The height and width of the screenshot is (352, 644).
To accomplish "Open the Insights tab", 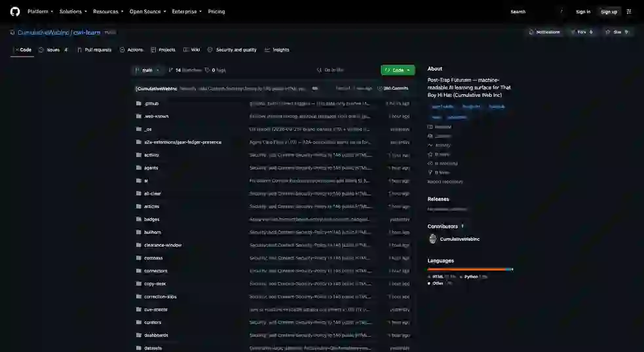I will [x=277, y=50].
